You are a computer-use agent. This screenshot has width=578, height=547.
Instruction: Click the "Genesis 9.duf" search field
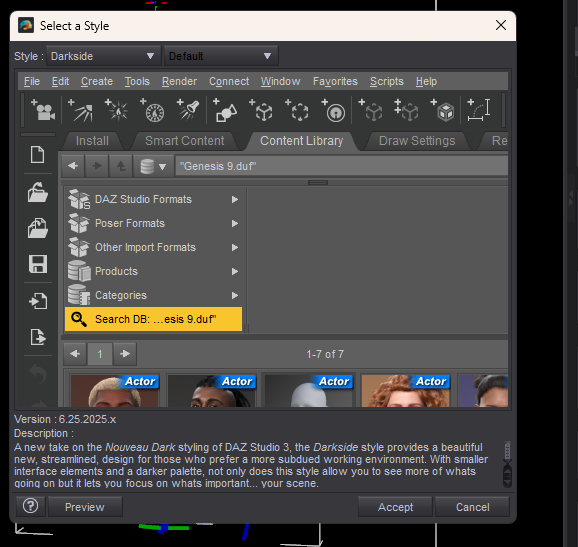click(x=342, y=166)
